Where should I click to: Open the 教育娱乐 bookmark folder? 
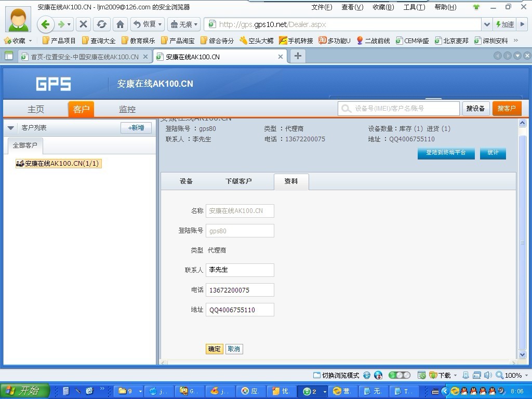tap(138, 41)
